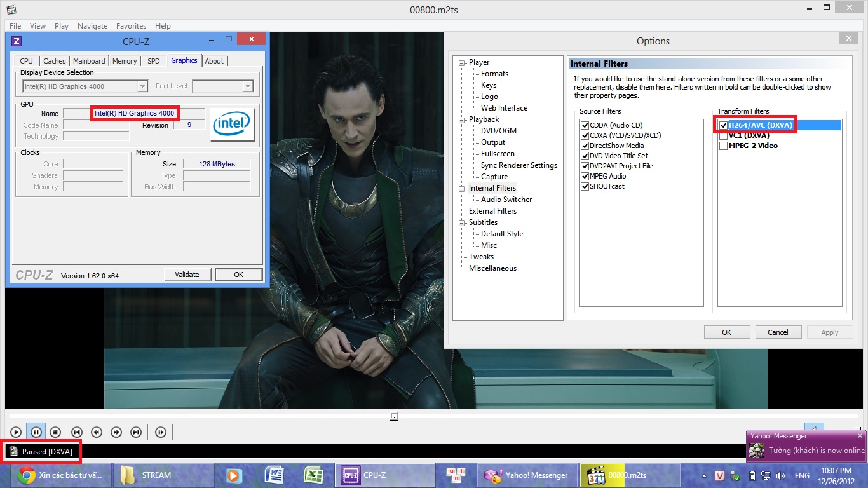Switch to the CPU tab in CPU-Z
The width and height of the screenshot is (868, 488).
coord(26,61)
